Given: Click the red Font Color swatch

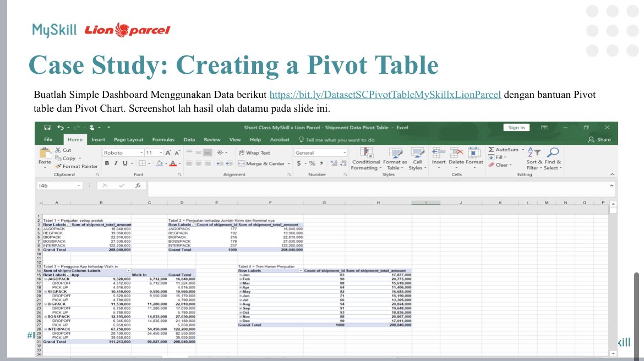Looking at the screenshot, I should pyautogui.click(x=173, y=163).
